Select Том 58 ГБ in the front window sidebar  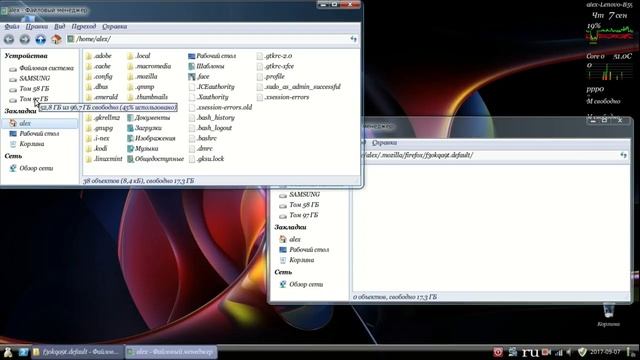click(29, 89)
